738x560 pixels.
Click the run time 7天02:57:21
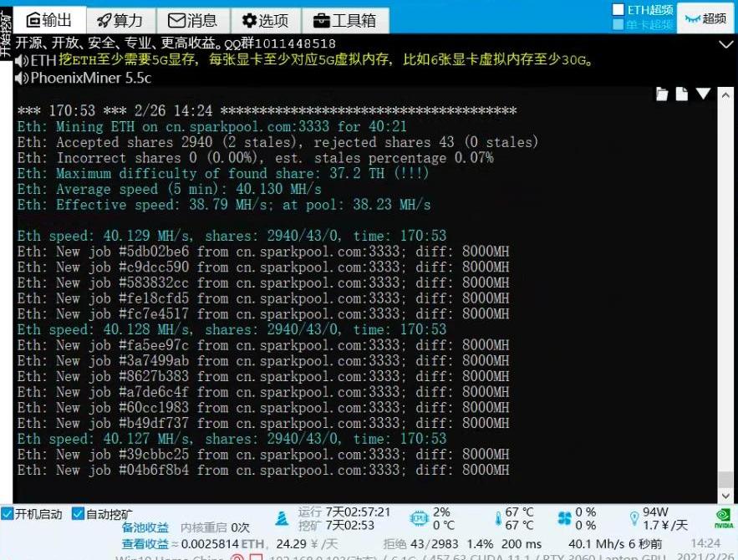(359, 512)
